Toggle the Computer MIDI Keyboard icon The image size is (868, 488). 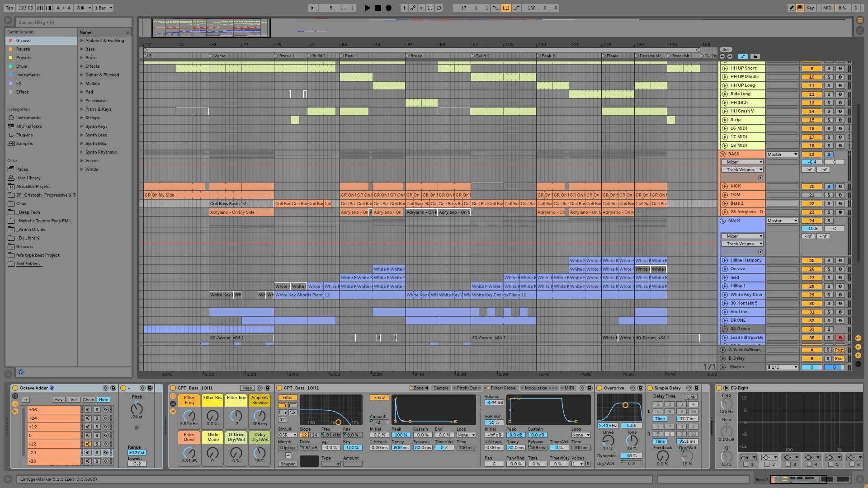coord(800,8)
